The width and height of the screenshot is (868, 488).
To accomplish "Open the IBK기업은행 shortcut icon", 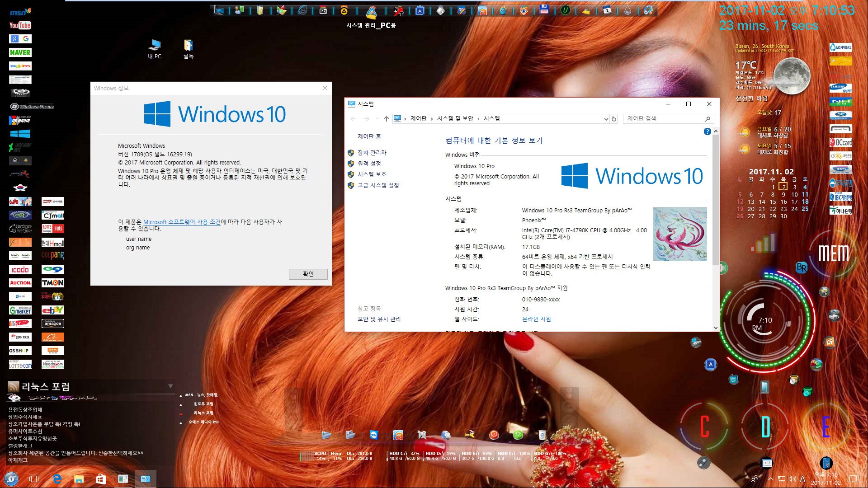I will [841, 197].
